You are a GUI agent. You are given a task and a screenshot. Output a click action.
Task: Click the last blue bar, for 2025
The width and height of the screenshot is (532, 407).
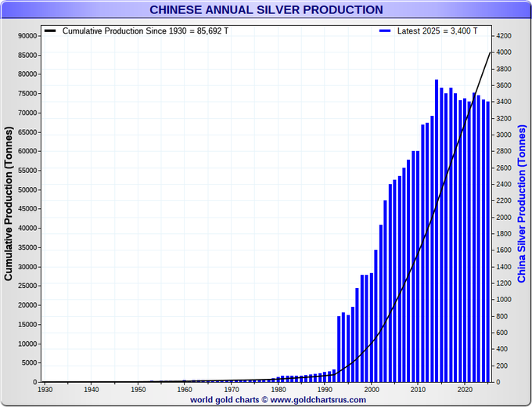[488, 242]
